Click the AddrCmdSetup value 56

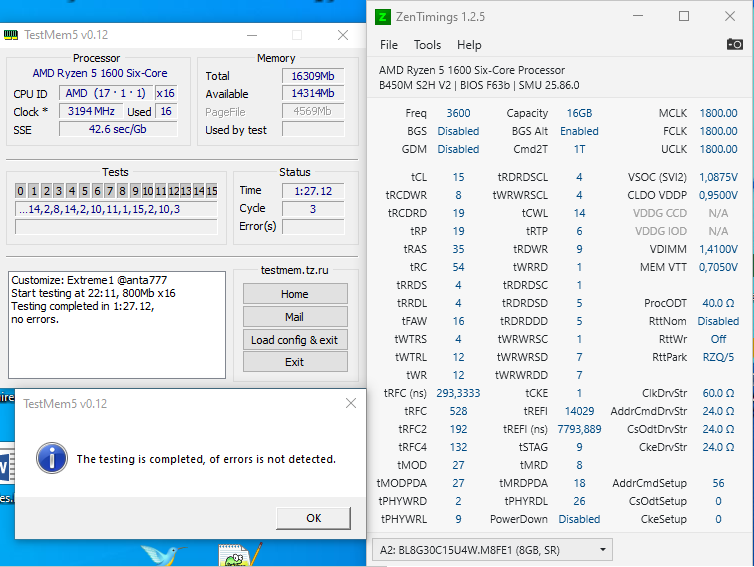coord(718,483)
